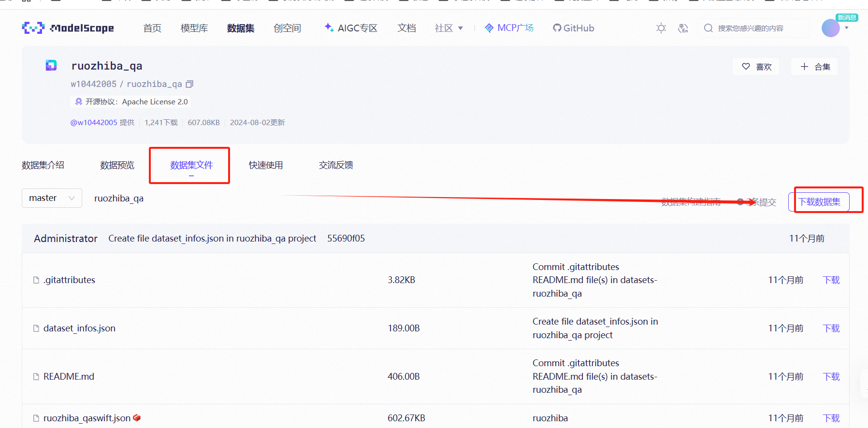
Task: Click the 607.08KB dataset size
Action: tap(204, 123)
